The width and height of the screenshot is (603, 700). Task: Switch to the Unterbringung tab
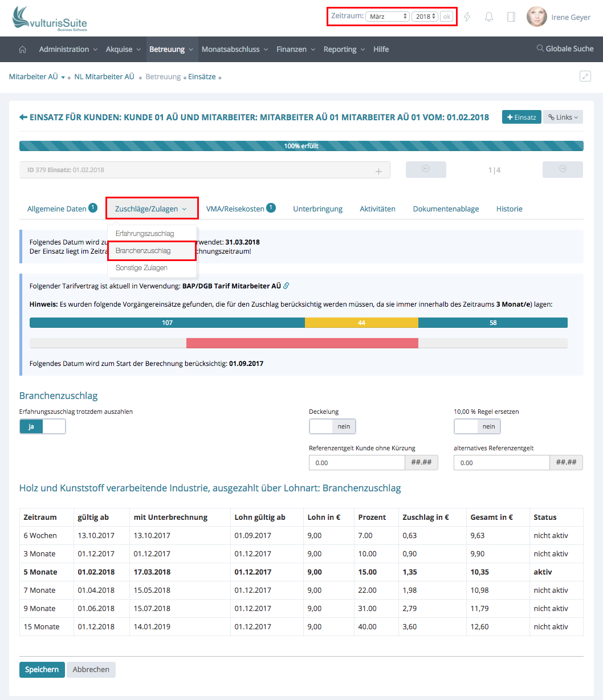click(317, 209)
